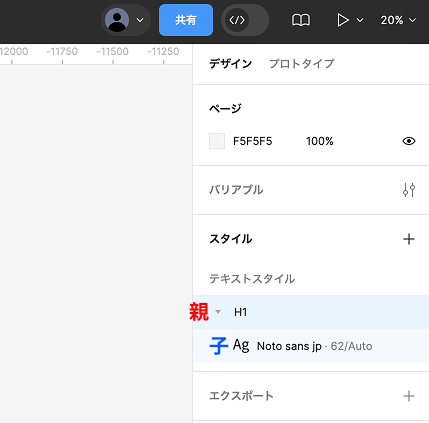
Task: Add new style with plus icon
Action: point(409,239)
